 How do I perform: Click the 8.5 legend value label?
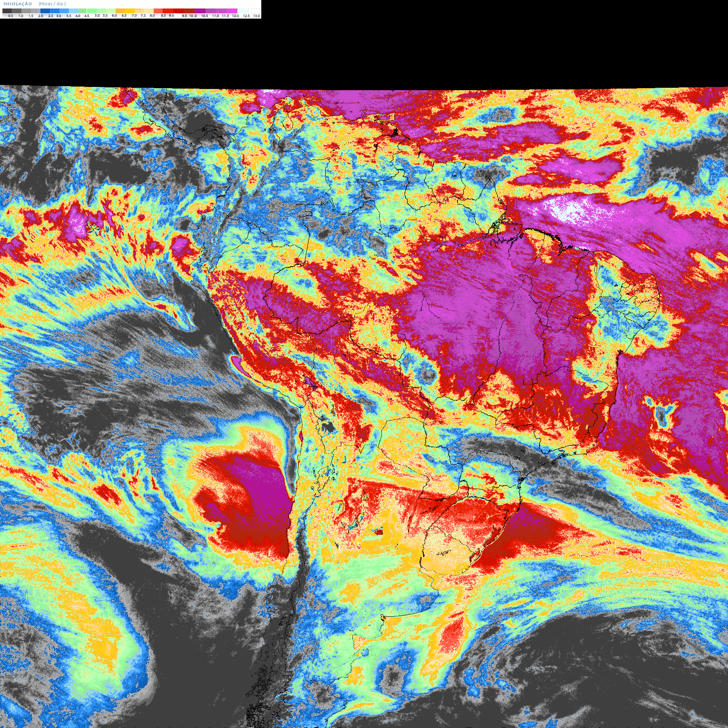click(163, 15)
